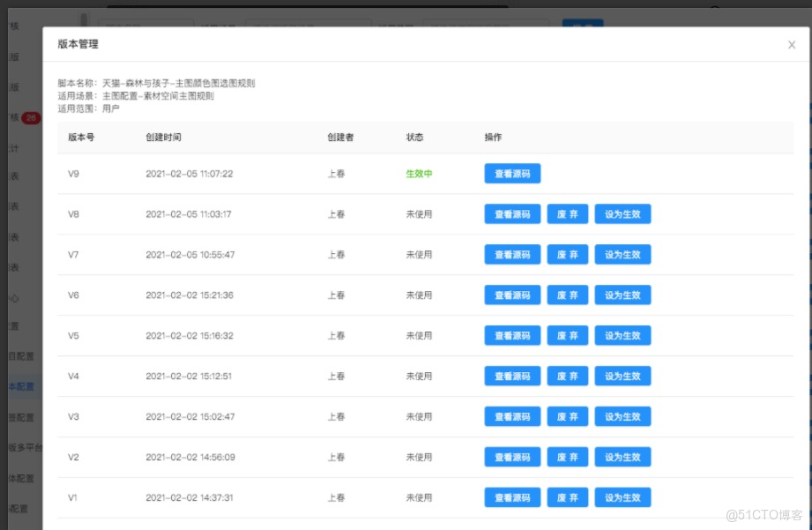This screenshot has width=812, height=530.
Task: Open source code viewer for version V6
Action: pos(512,295)
